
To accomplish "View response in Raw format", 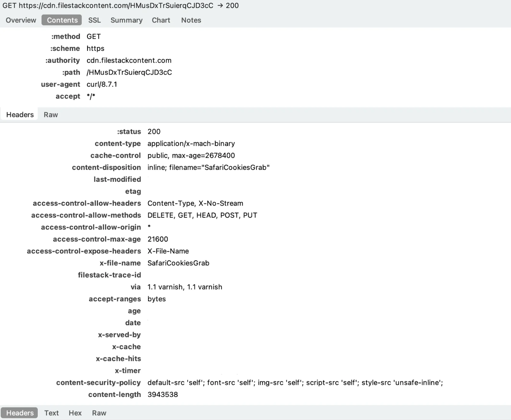I will pos(99,413).
